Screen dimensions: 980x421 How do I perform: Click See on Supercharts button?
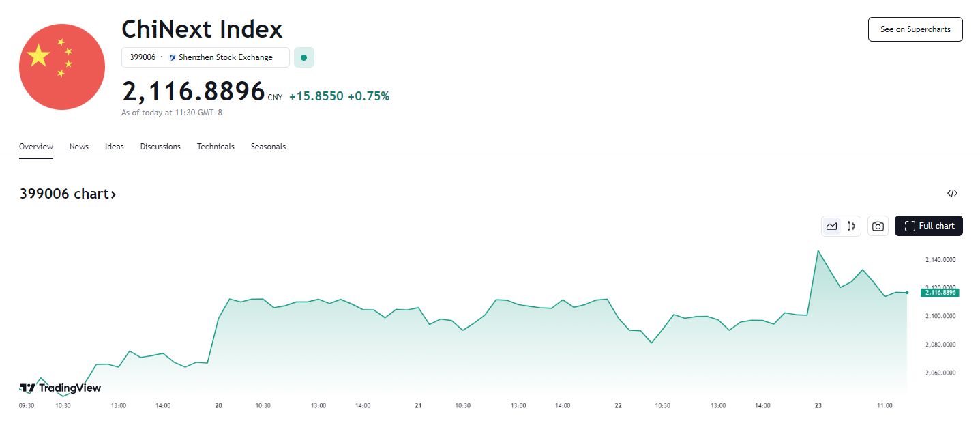915,29
